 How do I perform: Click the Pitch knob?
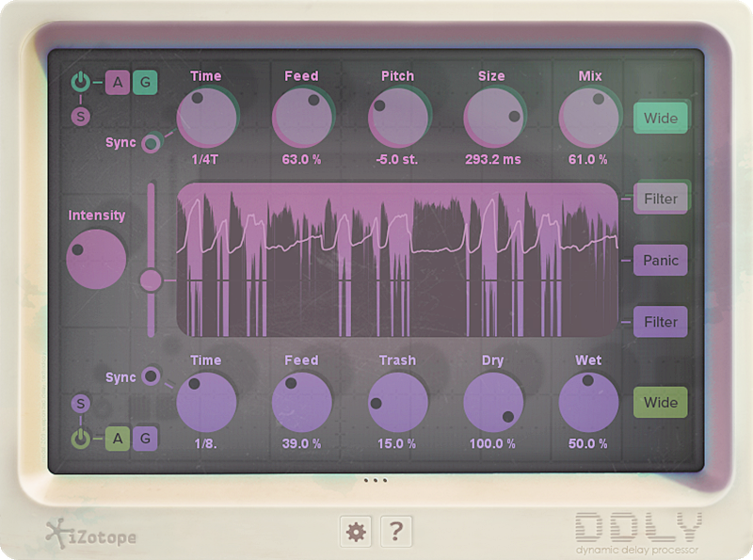coord(397,118)
